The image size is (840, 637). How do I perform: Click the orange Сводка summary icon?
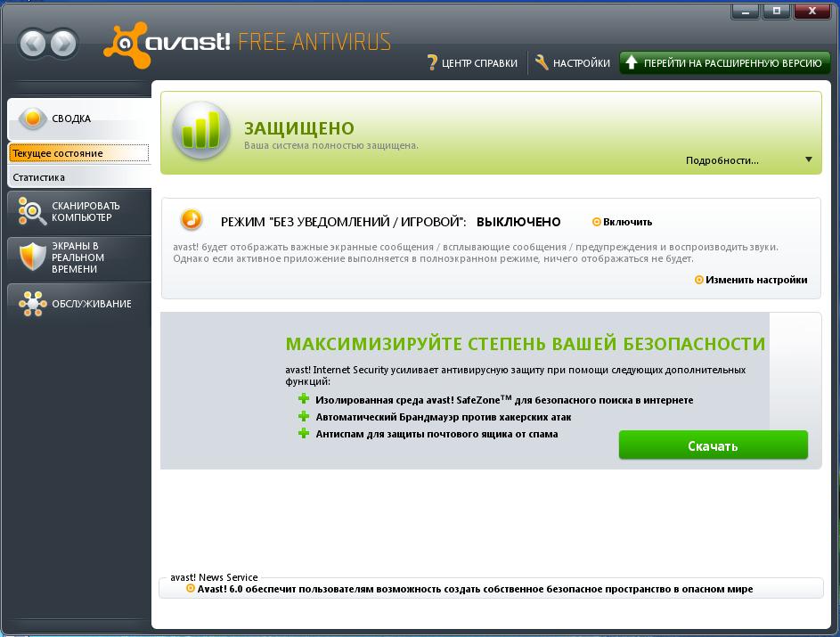click(x=33, y=118)
